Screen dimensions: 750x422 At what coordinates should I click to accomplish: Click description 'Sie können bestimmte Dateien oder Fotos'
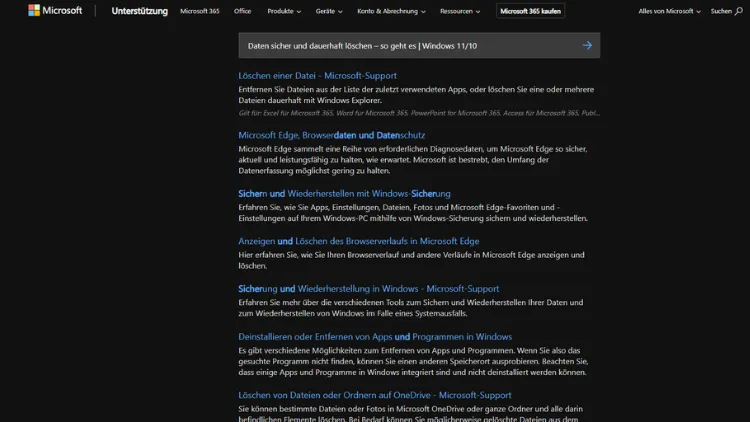pyautogui.click(x=410, y=413)
